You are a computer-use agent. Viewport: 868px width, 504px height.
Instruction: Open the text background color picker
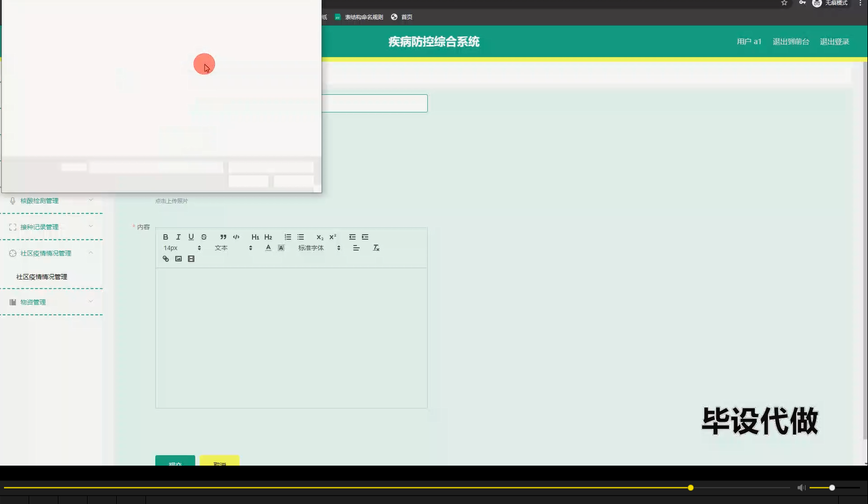click(x=281, y=248)
